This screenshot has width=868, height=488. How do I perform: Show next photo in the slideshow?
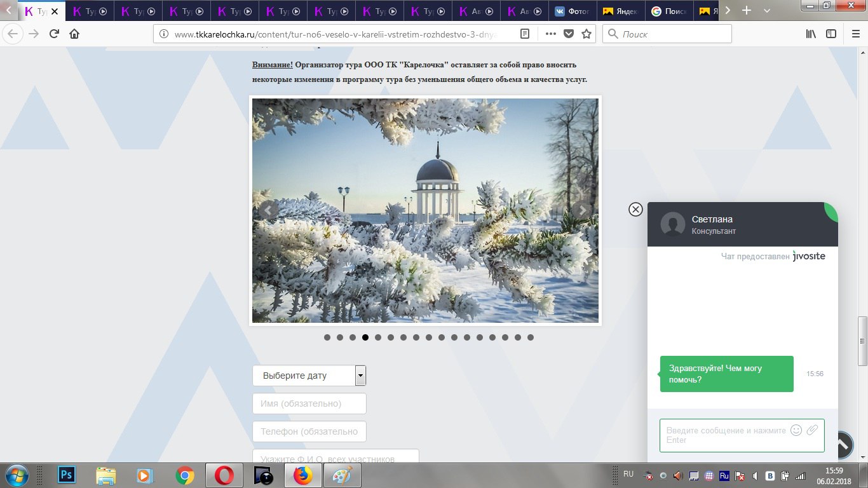581,211
